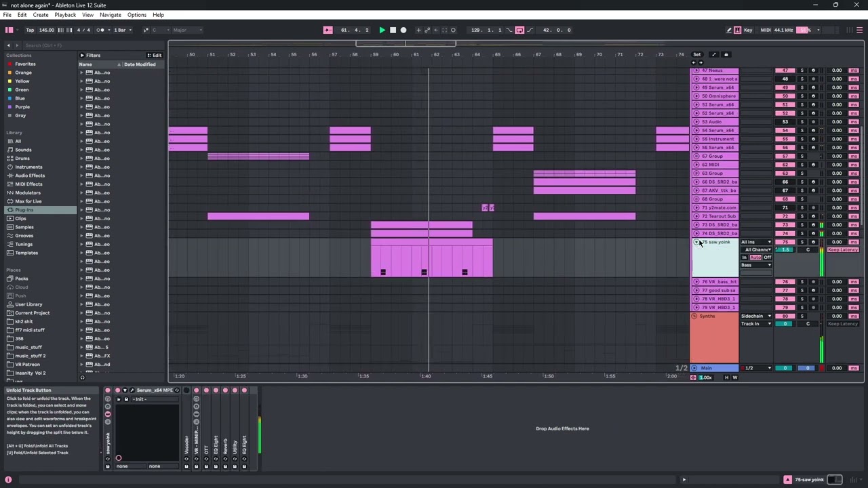Enable the Follow playback button
This screenshot has height=488, width=868.
(x=328, y=30)
